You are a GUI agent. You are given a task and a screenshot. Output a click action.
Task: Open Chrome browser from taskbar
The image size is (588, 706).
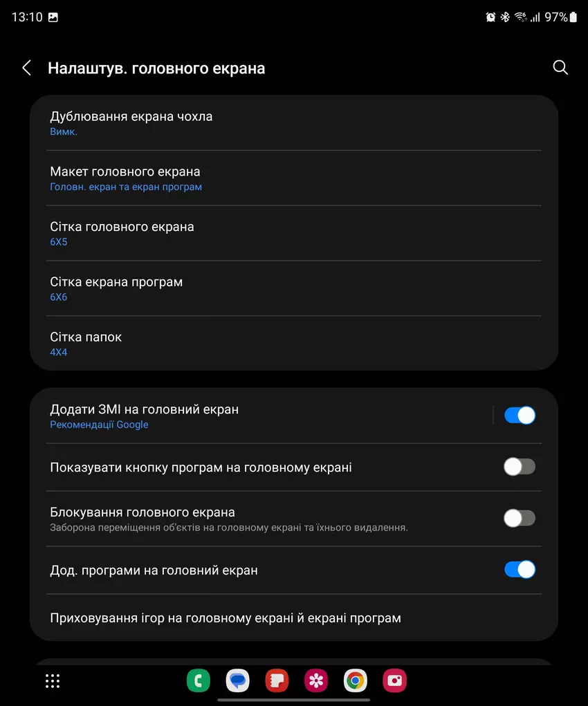(356, 681)
